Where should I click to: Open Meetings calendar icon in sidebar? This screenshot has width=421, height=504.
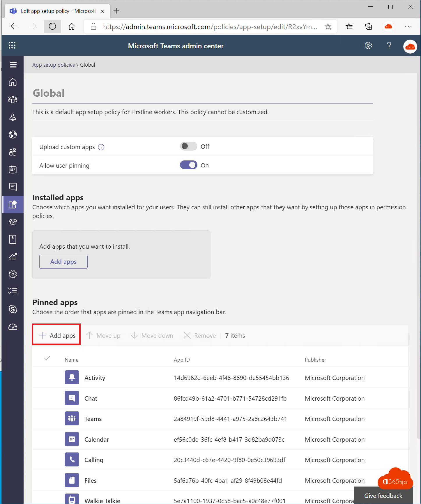click(x=13, y=169)
